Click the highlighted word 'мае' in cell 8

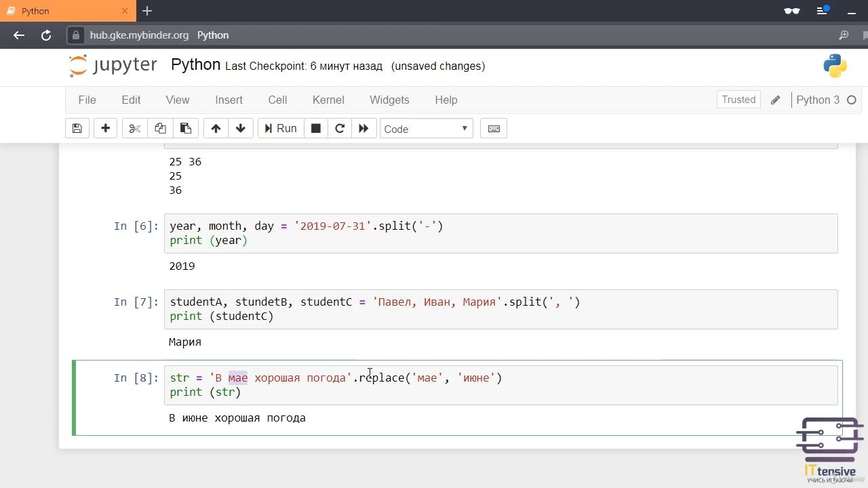tap(238, 378)
